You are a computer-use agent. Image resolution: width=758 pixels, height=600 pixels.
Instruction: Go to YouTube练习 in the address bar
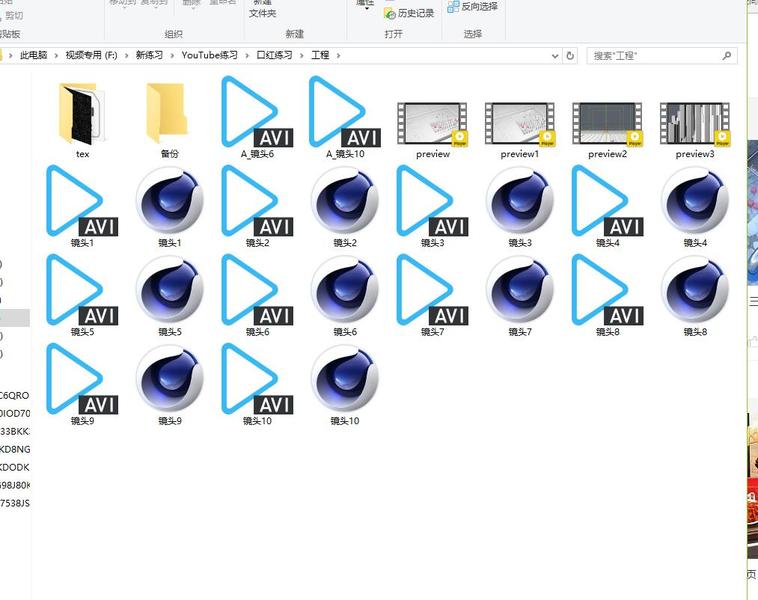tap(210, 55)
